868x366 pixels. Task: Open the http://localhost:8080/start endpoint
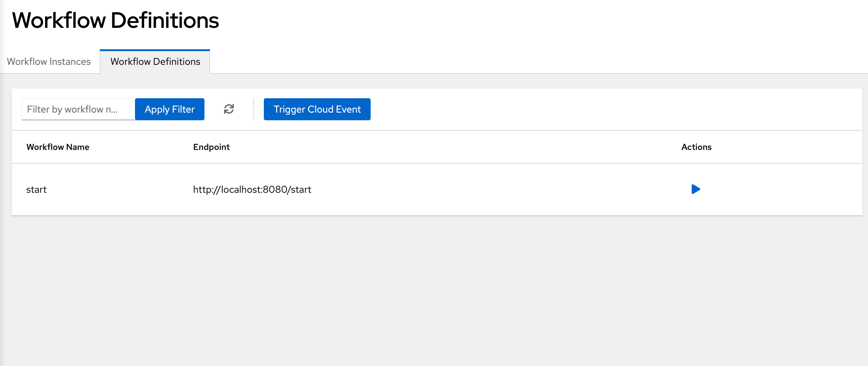[x=253, y=189]
